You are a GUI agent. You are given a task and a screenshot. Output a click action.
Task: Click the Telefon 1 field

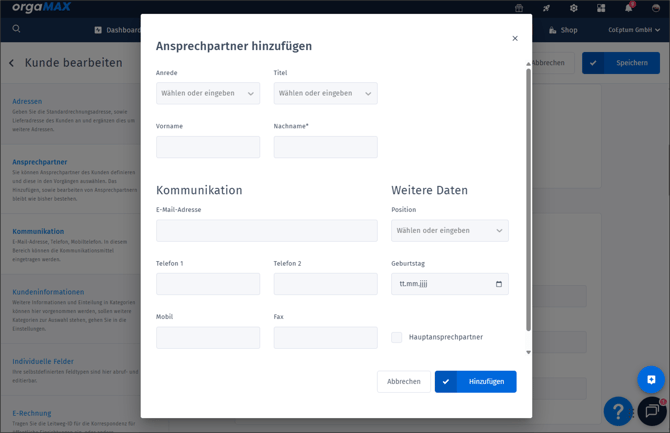pos(208,284)
